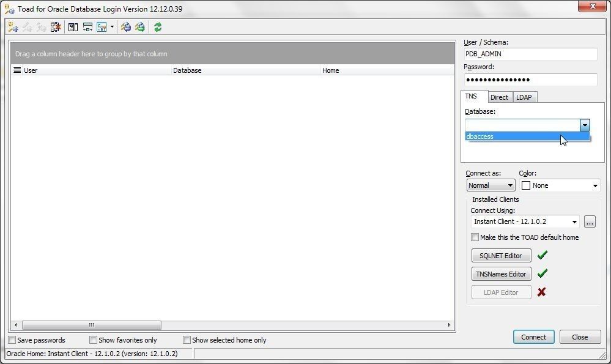Open the TNSNames Editor

point(501,274)
